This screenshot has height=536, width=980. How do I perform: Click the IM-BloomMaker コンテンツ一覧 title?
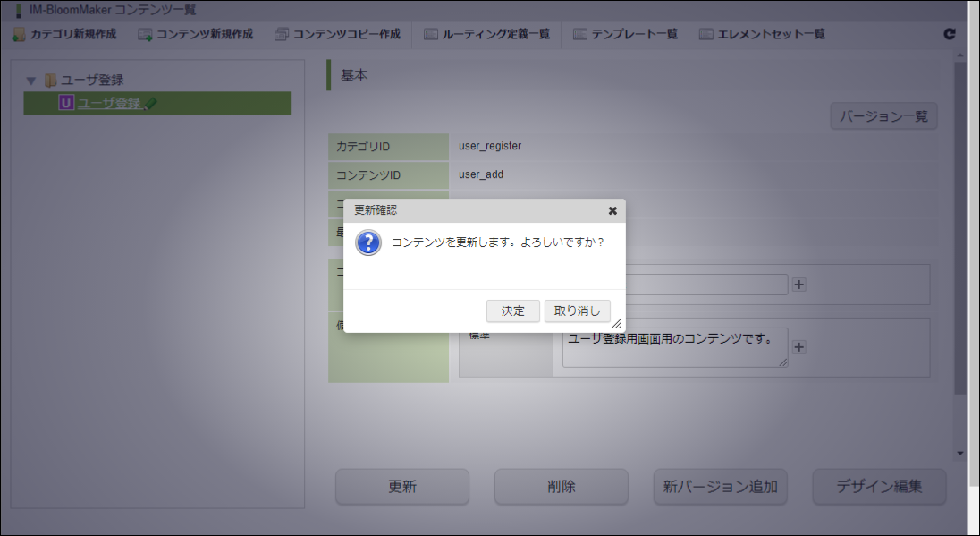113,10
